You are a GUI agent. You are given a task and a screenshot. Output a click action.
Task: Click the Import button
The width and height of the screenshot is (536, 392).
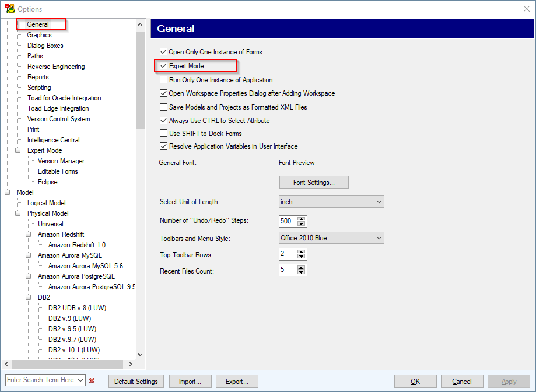click(x=190, y=381)
